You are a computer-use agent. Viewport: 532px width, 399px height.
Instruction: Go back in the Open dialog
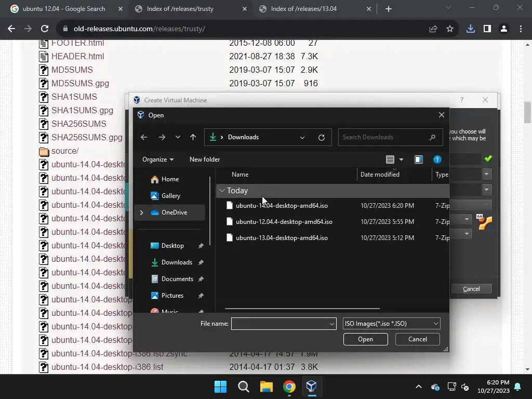[144, 137]
